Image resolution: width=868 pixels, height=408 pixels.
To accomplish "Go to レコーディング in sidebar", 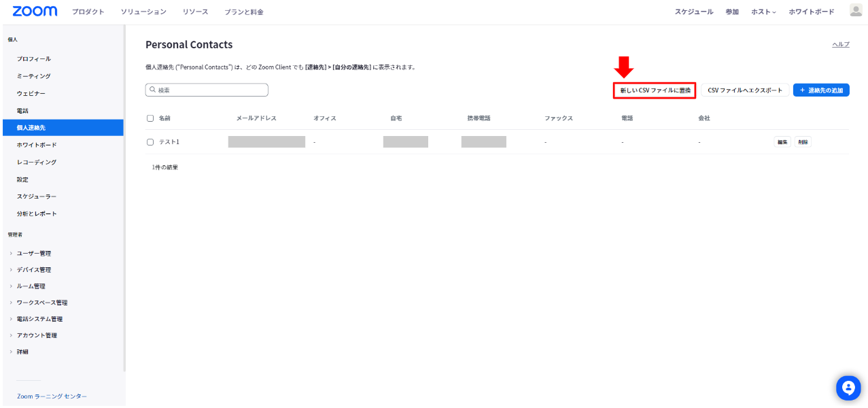I will coord(37,163).
